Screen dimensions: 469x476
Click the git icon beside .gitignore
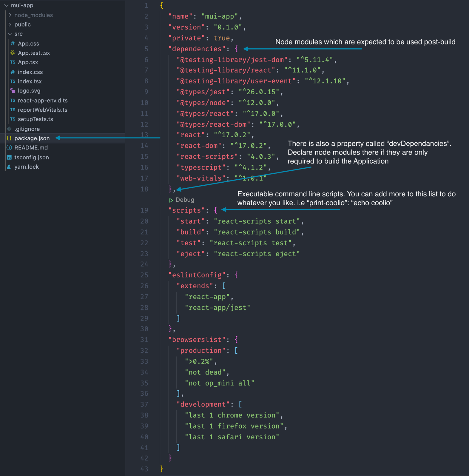click(9, 129)
